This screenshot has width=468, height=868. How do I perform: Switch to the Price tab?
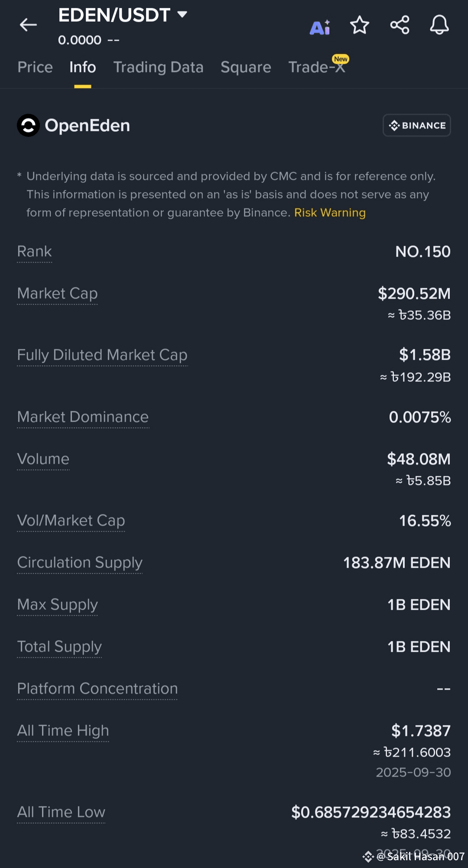[35, 67]
